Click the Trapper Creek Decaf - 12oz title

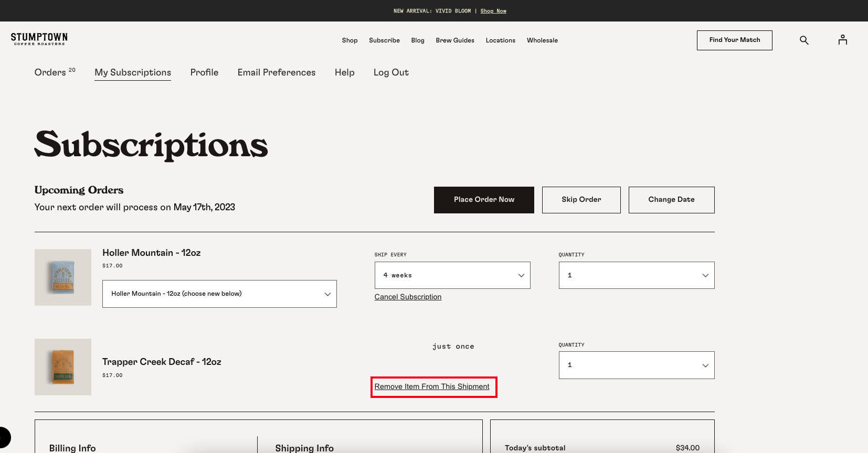162,362
